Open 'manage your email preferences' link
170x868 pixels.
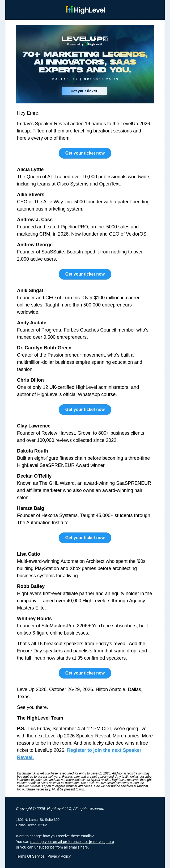click(x=72, y=841)
